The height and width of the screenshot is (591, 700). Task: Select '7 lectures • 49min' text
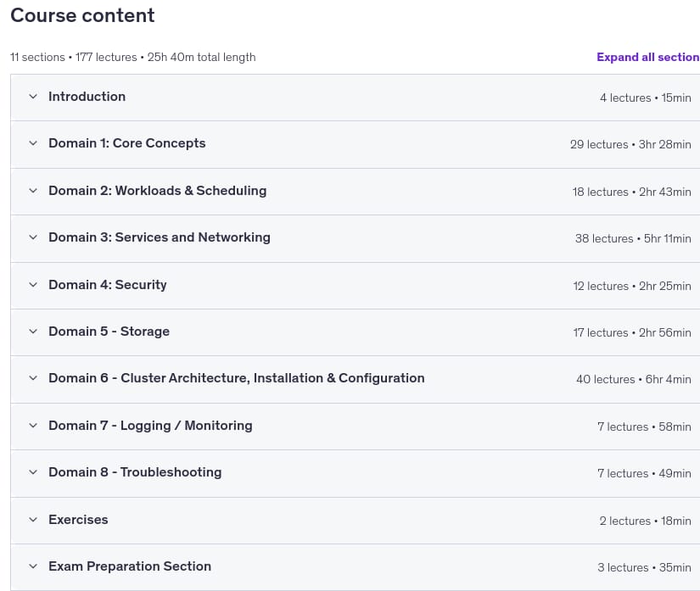coord(644,473)
